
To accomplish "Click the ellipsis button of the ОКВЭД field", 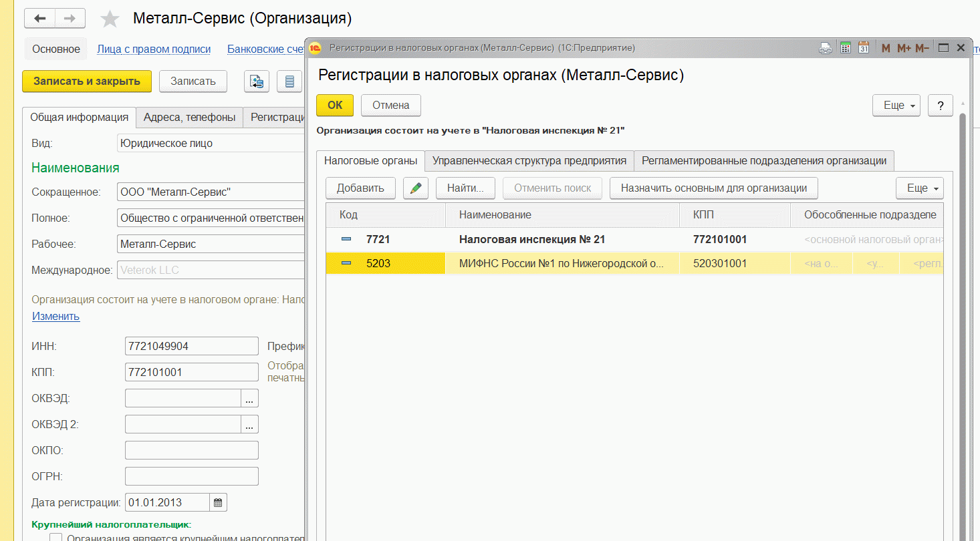I will tap(249, 399).
